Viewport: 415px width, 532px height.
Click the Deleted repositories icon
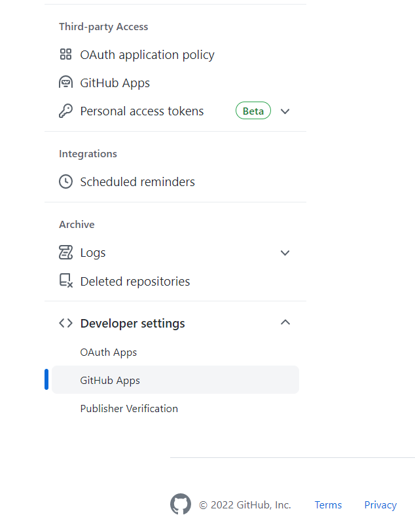pos(65,280)
